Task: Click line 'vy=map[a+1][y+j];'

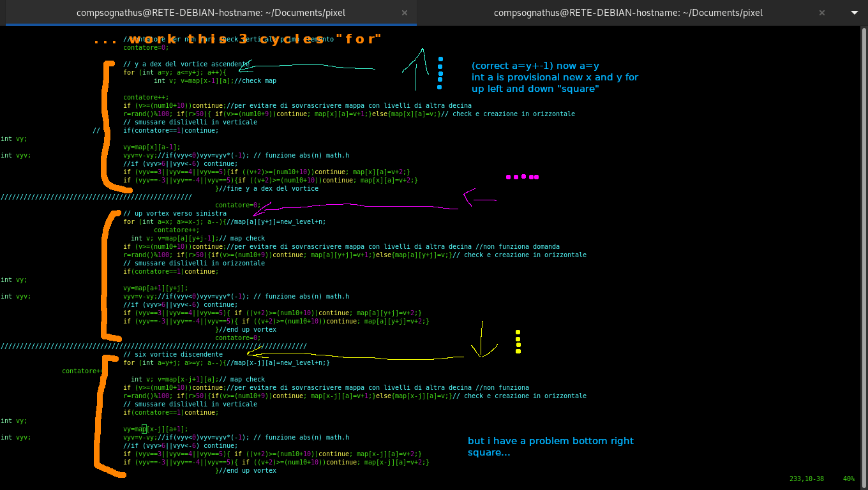Action: tap(156, 288)
